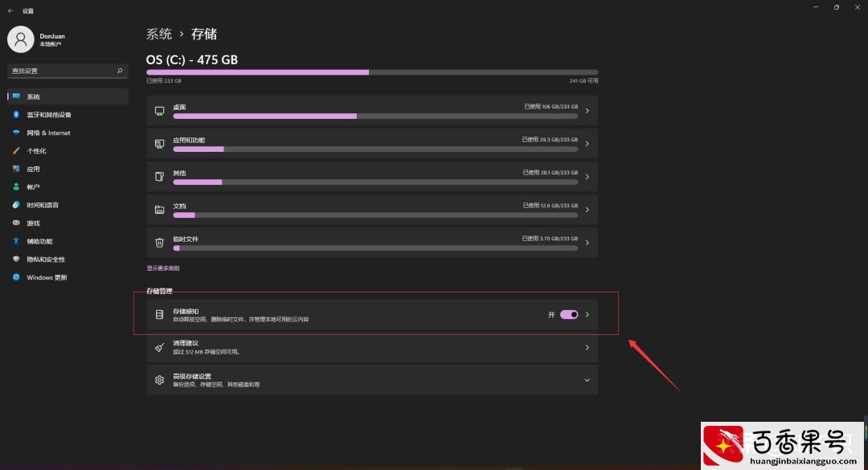This screenshot has width=868, height=470.
Task: Click the 临时文件 trash can icon
Action: (x=159, y=243)
